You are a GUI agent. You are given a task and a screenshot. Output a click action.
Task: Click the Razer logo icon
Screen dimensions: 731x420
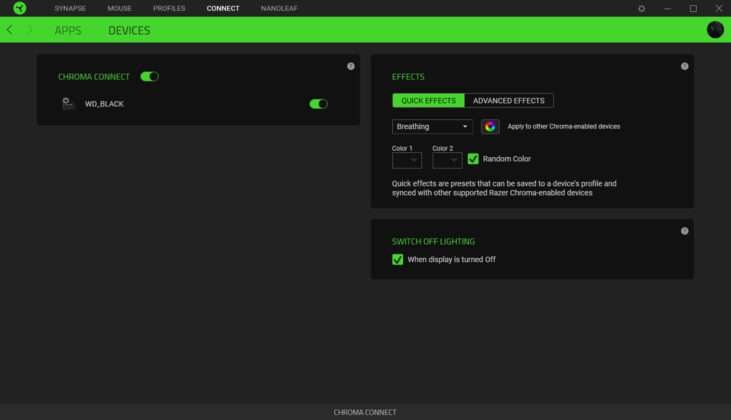coord(20,8)
